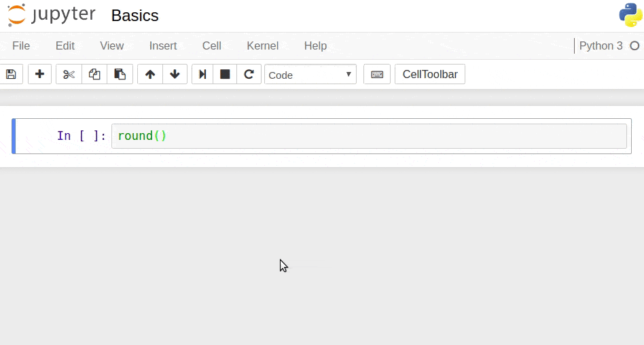Open the File menu
This screenshot has width=644, height=345.
click(21, 46)
